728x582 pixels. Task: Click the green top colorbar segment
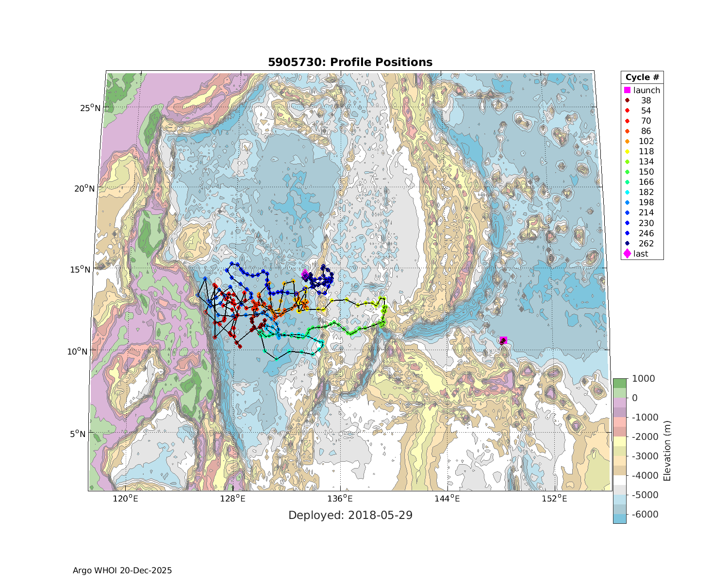(x=619, y=383)
